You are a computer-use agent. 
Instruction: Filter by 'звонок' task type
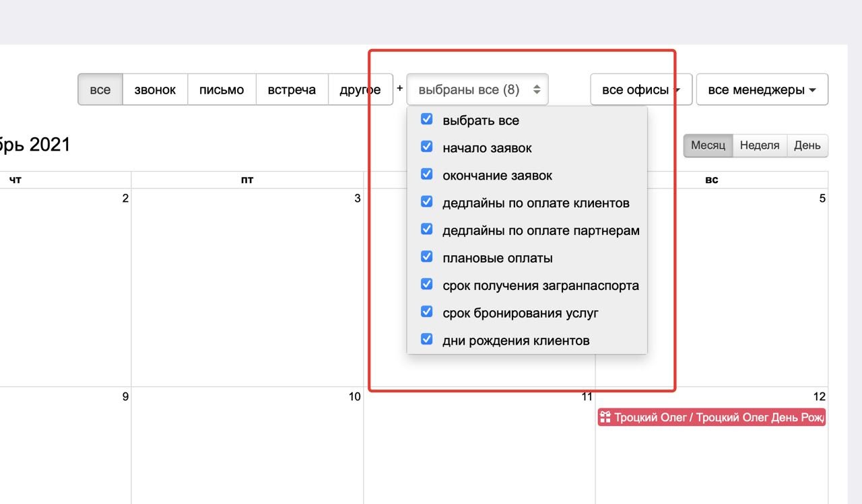[155, 89]
